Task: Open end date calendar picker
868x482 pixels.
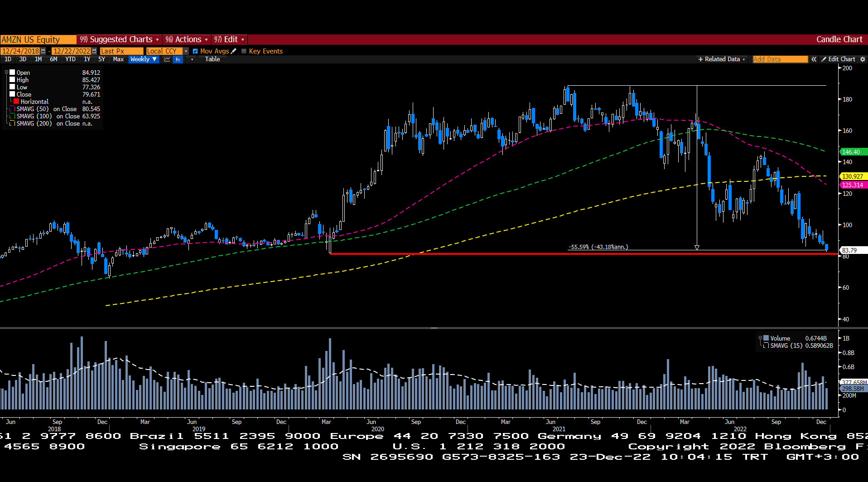Action: (x=94, y=51)
